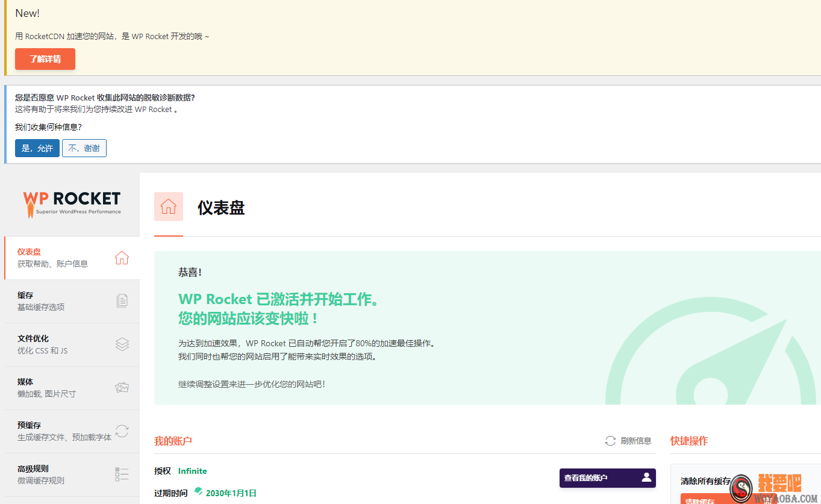Click the 不，谢谢 button
The width and height of the screenshot is (821, 504).
[x=84, y=148]
